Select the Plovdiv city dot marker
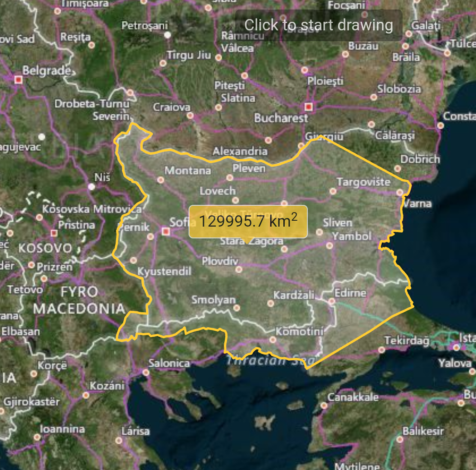 click(x=239, y=270)
